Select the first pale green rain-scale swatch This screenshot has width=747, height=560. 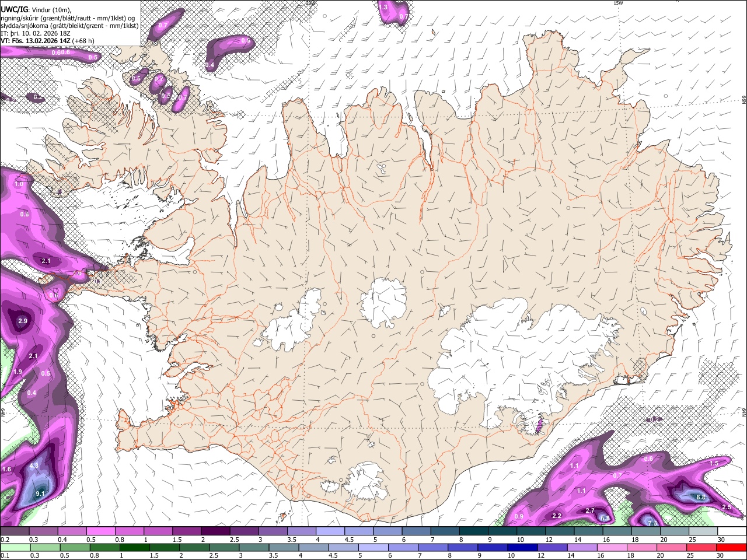coord(14,547)
